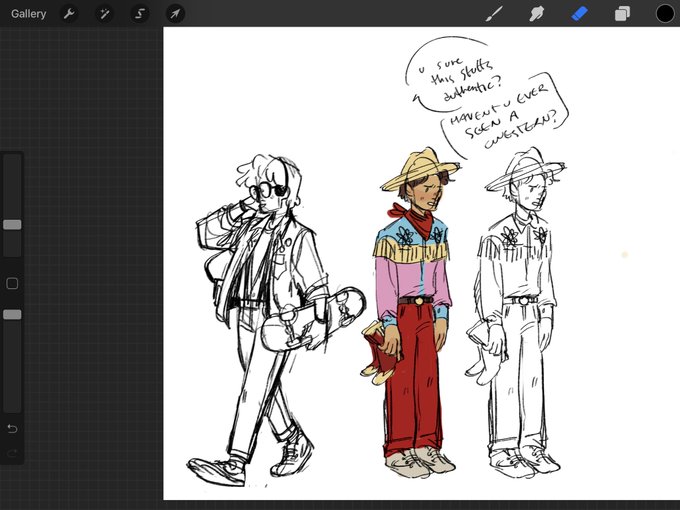Open the Selection tool
The width and height of the screenshot is (680, 510).
click(x=140, y=14)
